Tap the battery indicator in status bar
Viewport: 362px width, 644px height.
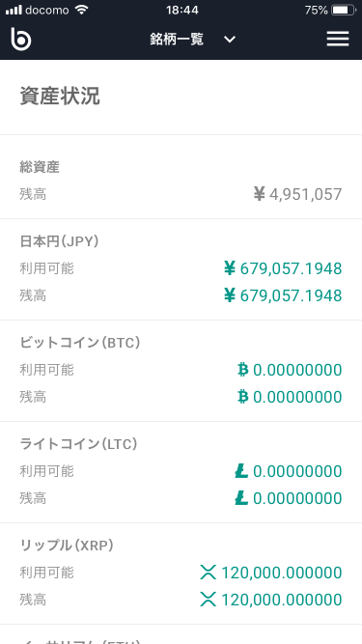click(344, 11)
